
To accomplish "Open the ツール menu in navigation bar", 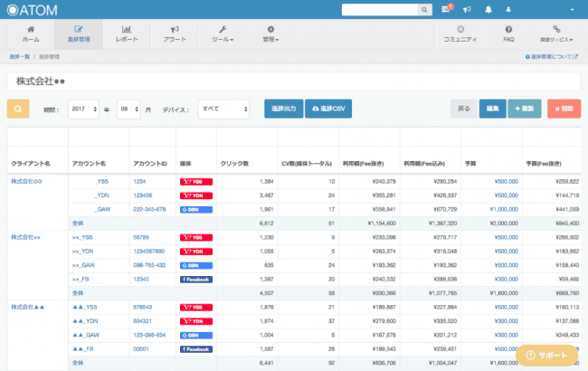I will [x=222, y=34].
